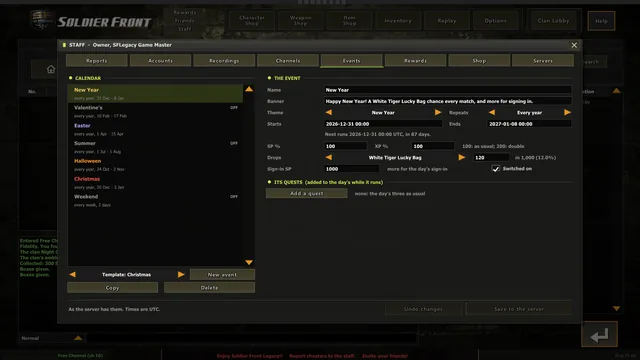Screen dimensions: 640x360
Task: Select the Weekend calendar event
Action: click(155, 200)
